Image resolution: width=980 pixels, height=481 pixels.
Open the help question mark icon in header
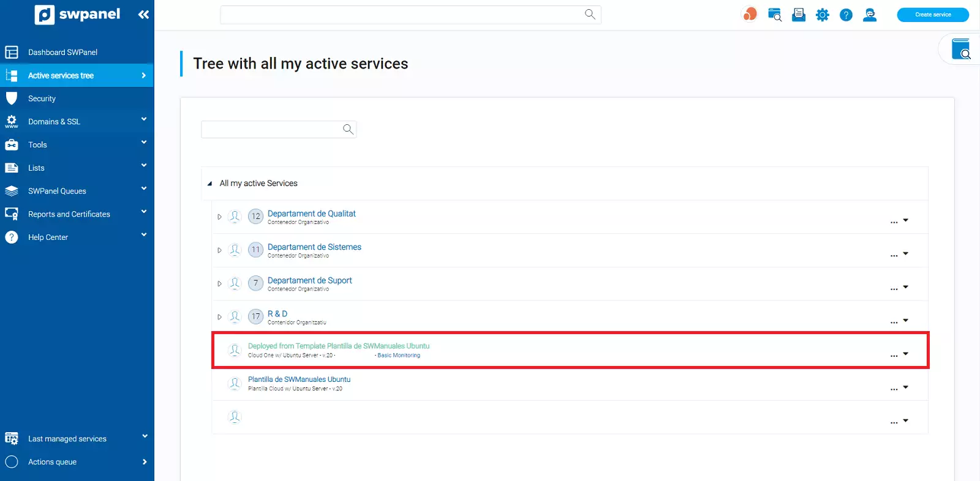pos(846,15)
